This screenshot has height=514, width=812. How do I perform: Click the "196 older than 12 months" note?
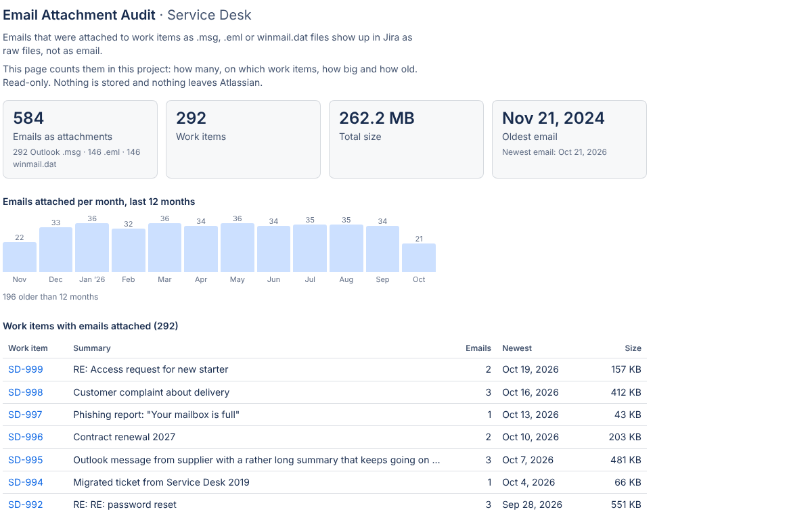51,297
